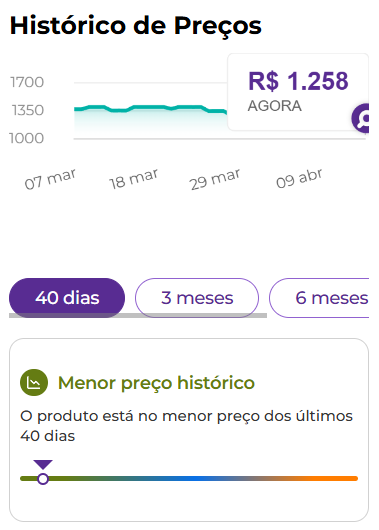Click the 18 mar date label
This screenshot has height=530, width=379.
click(x=133, y=179)
